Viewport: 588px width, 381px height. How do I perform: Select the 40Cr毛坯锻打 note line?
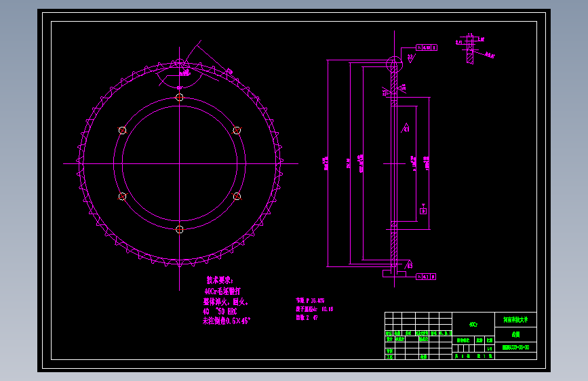point(222,291)
